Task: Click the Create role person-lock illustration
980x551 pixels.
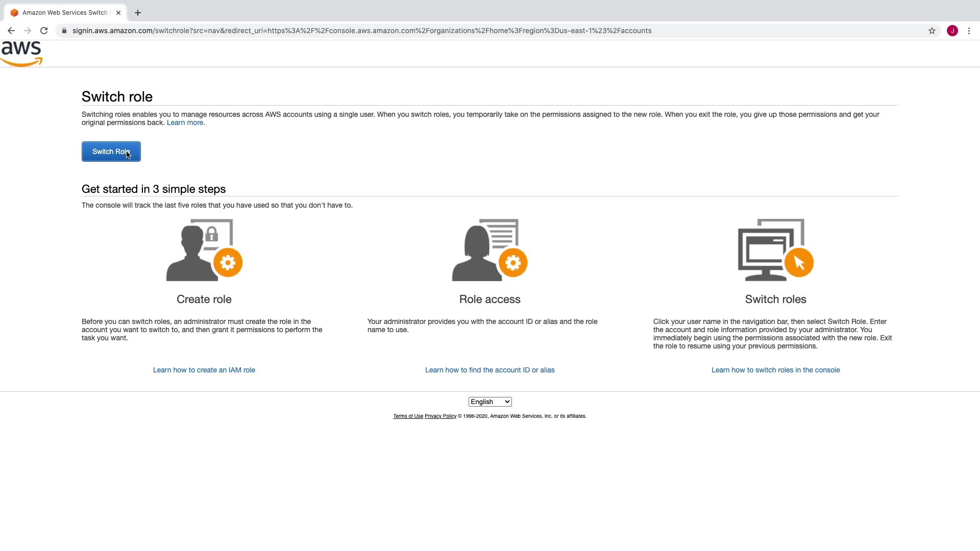Action: tap(204, 250)
